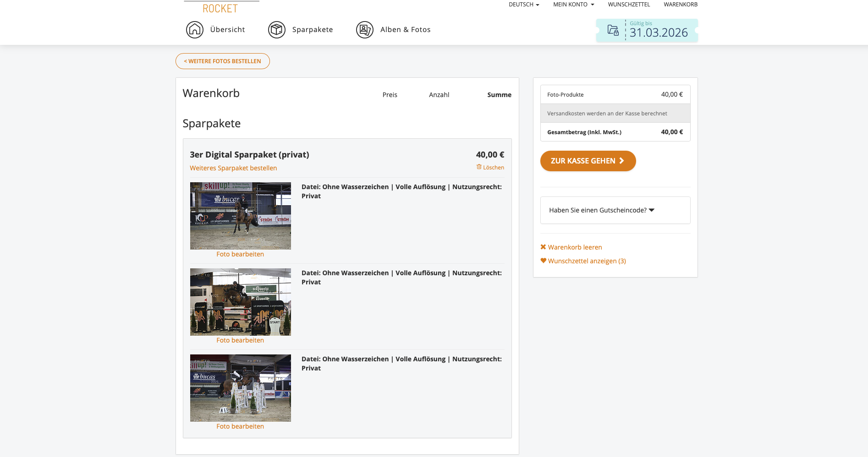Viewport: 868px width, 457px height.
Task: Click the ROCKET logo
Action: (220, 8)
